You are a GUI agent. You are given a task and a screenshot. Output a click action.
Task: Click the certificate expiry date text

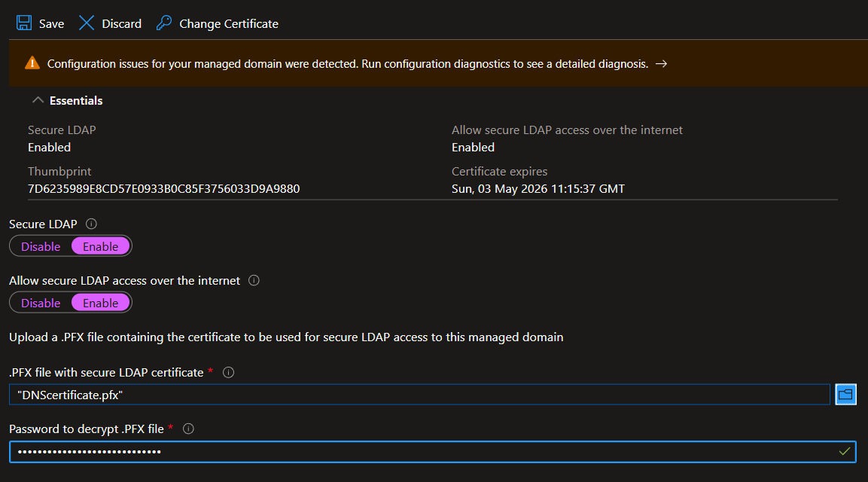pos(538,188)
